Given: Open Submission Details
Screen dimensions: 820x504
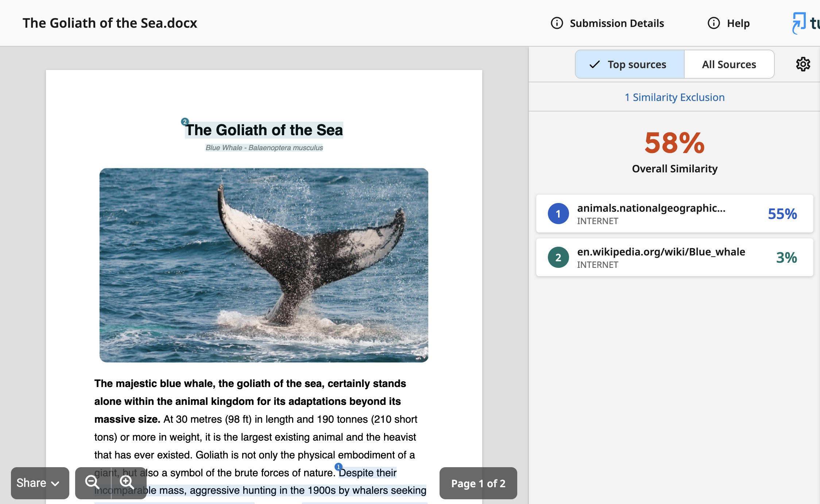Looking at the screenshot, I should coord(607,23).
